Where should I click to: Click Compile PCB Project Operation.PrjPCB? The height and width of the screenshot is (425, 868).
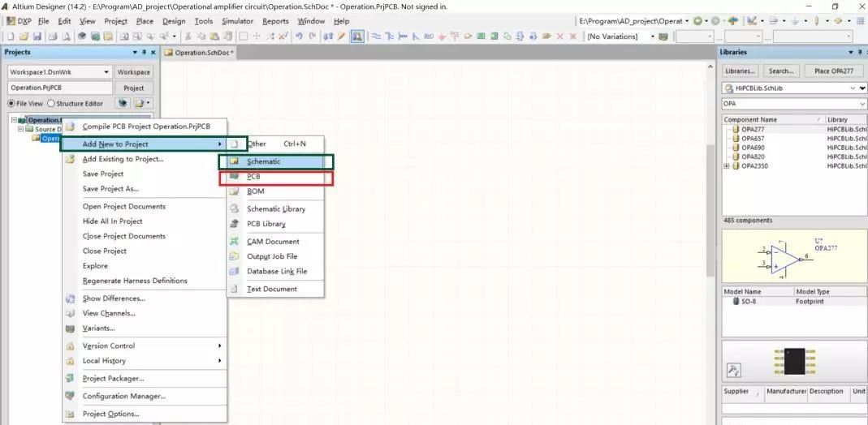146,127
